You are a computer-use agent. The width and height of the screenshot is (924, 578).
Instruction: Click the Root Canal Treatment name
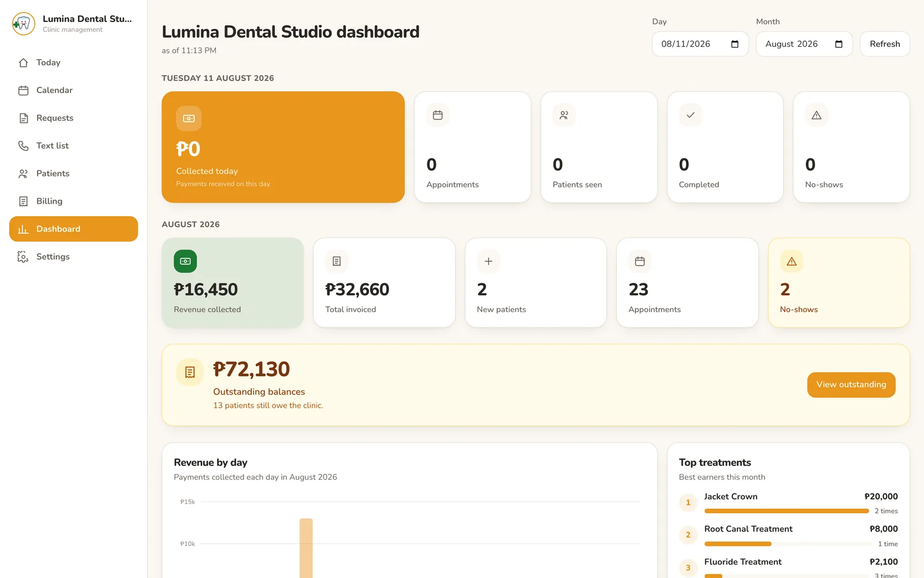[x=748, y=529]
